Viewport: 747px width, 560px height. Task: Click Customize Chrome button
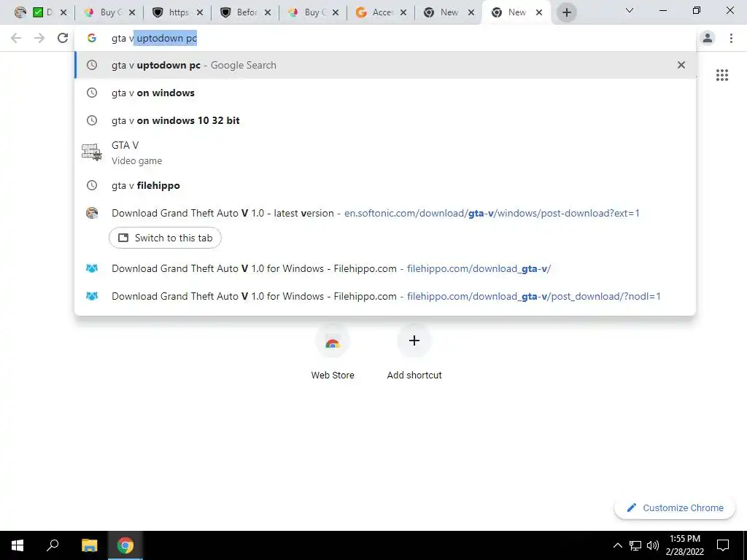(675, 508)
